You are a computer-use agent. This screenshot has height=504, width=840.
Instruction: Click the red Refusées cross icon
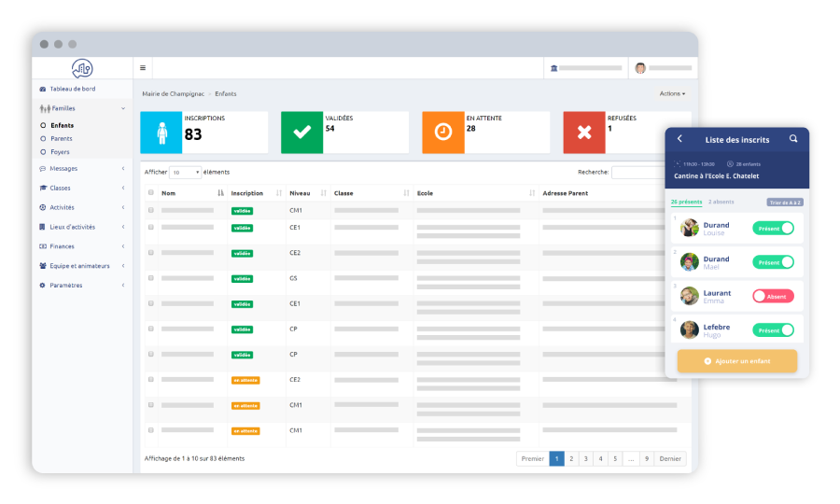[x=584, y=133]
